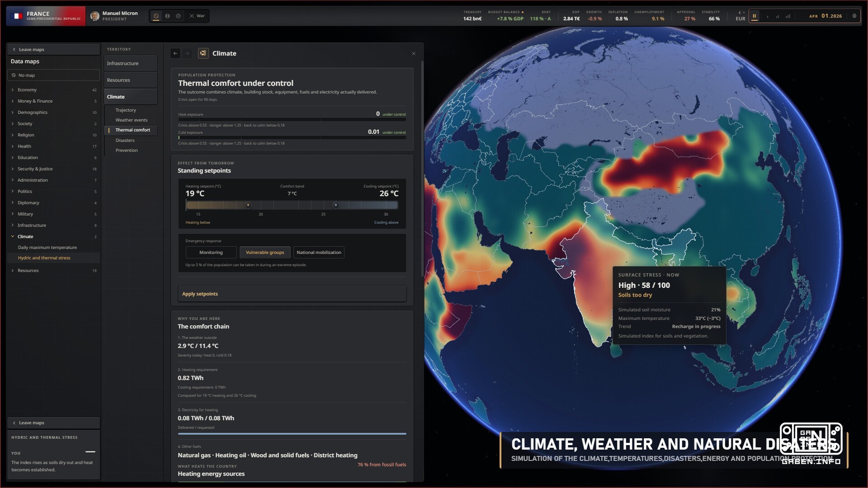Switch to the globe view icon
Screen dimensions: 868x488
point(167,16)
